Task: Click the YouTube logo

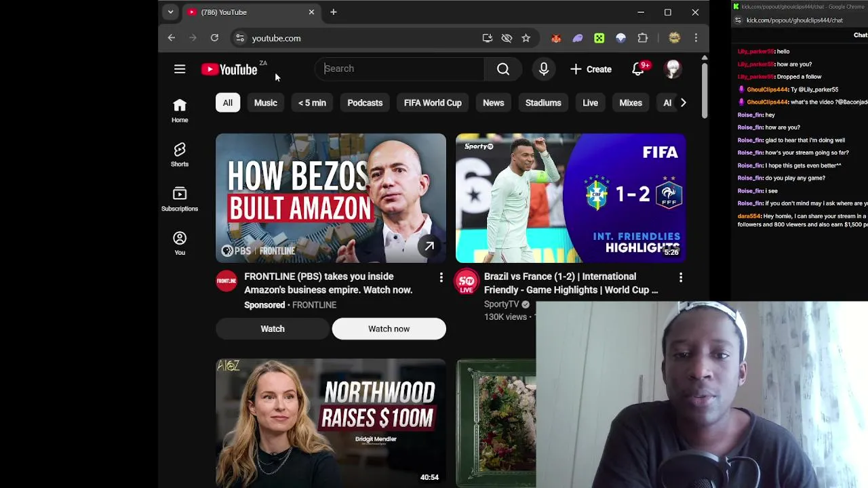Action: (229, 69)
